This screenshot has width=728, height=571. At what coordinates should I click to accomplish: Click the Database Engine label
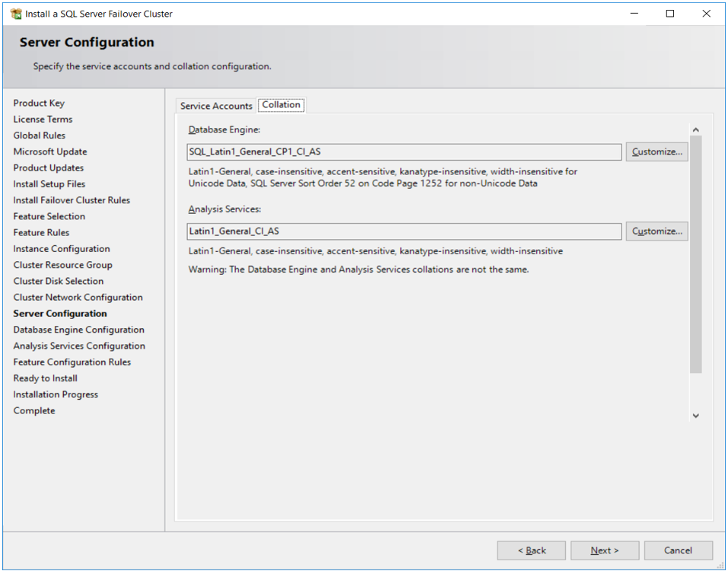pyautogui.click(x=224, y=129)
